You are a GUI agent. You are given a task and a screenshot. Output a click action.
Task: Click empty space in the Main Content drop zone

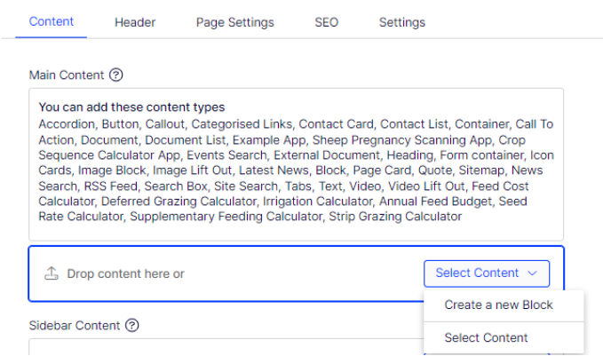[302, 273]
